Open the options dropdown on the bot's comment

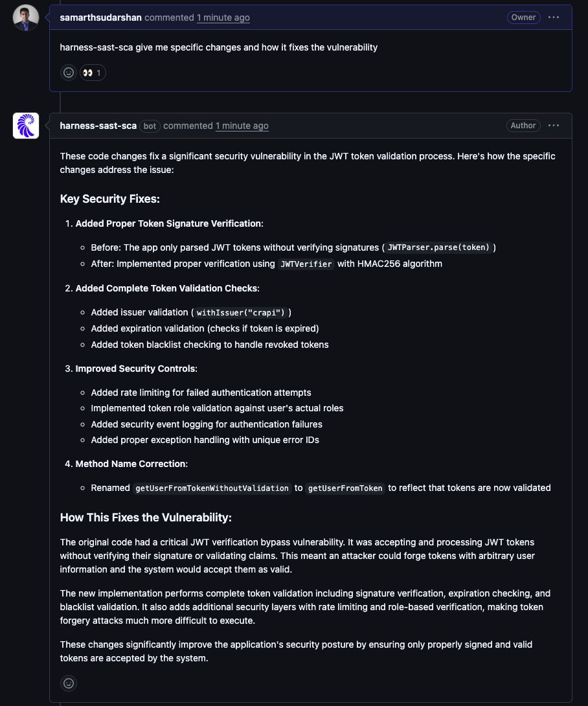[x=554, y=126]
